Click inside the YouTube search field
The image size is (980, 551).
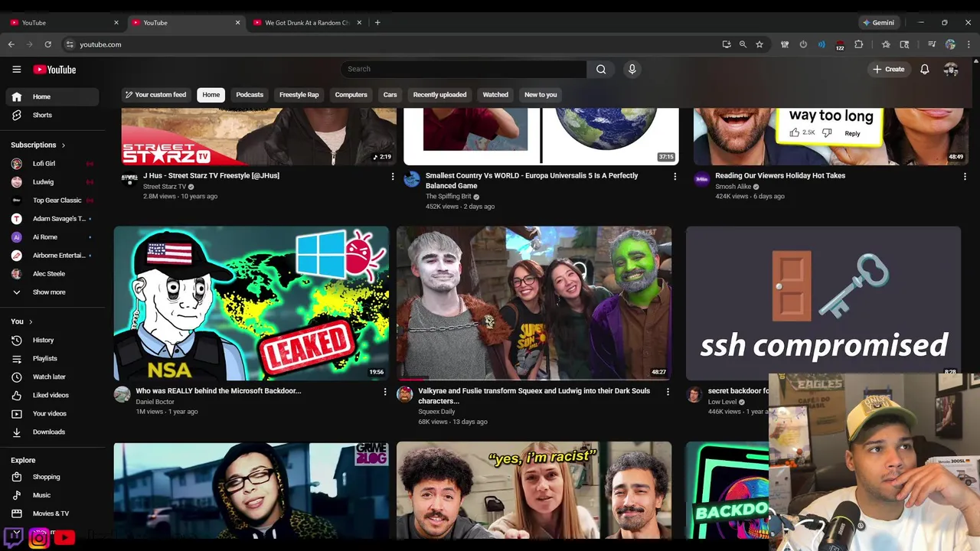[464, 69]
